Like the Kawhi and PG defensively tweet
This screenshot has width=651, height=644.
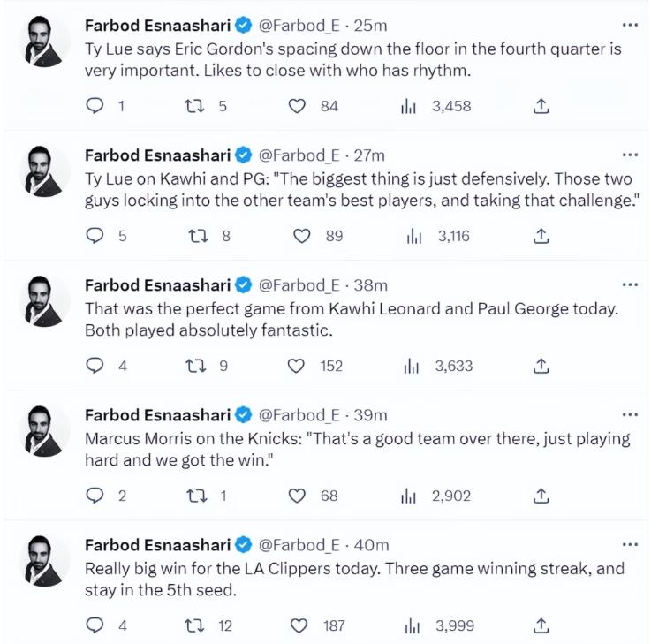pos(302,236)
